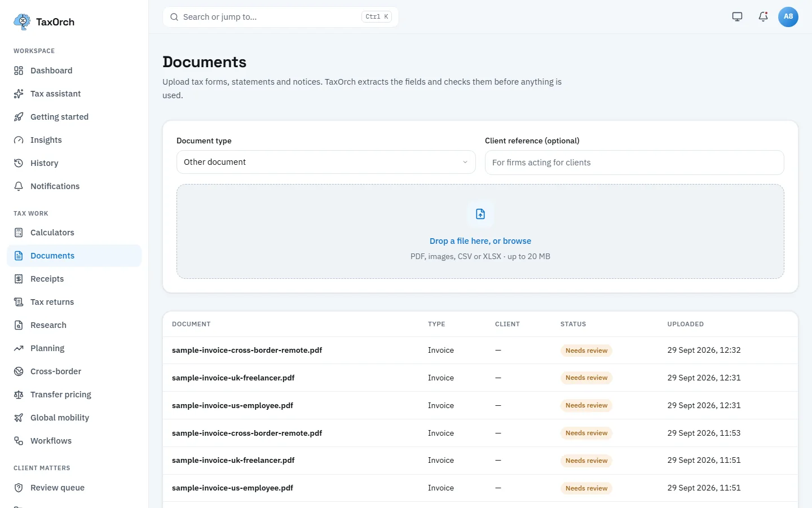The image size is (812, 508).
Task: Click the Tax returns icon
Action: click(19, 302)
